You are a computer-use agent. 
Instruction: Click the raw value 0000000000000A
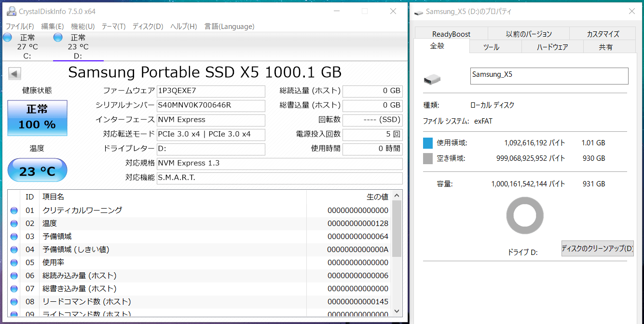click(x=358, y=250)
